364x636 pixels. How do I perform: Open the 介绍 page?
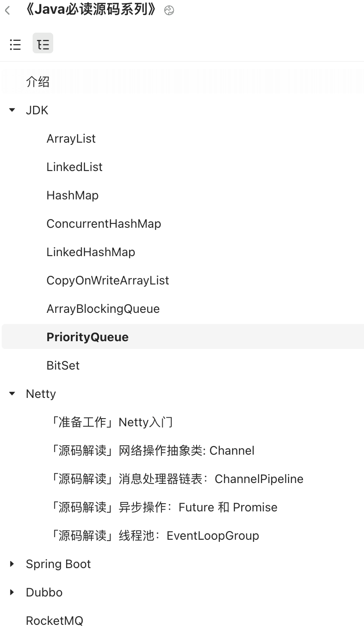[x=38, y=82]
